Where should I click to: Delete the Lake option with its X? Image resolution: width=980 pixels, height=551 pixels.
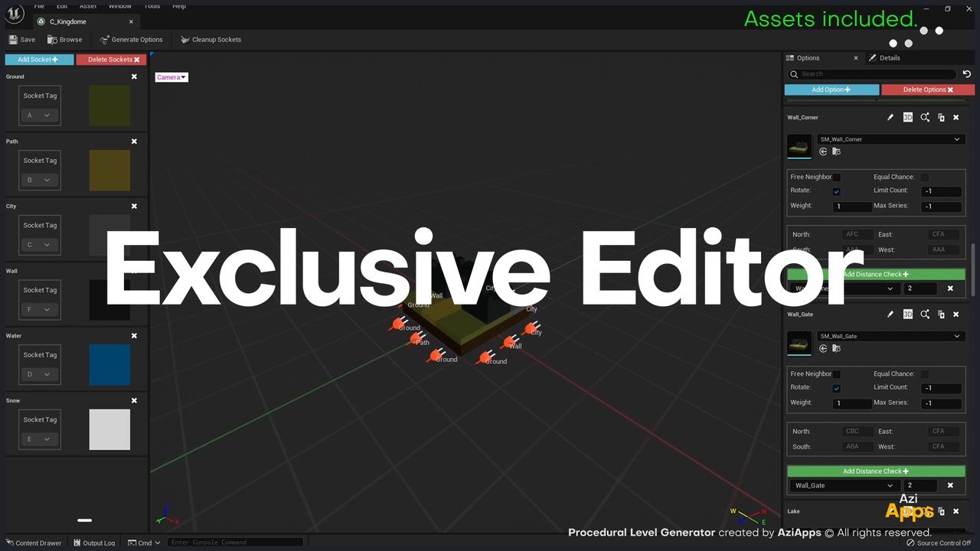click(x=956, y=511)
